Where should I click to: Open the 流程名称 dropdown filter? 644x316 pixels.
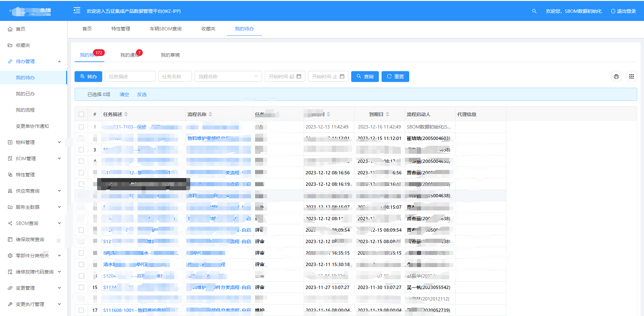click(x=228, y=77)
